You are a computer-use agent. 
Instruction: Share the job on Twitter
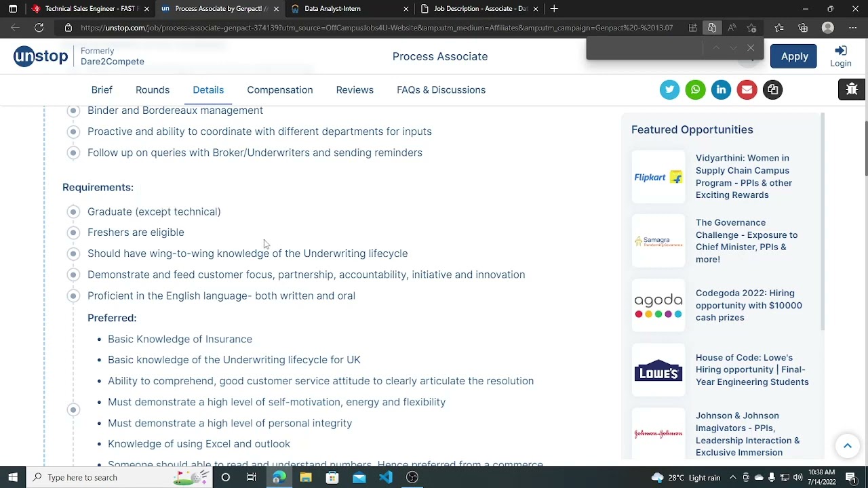(x=669, y=89)
